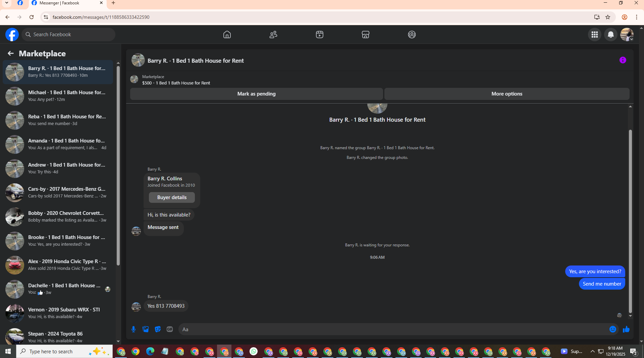The height and width of the screenshot is (358, 644).
Task: Open the Reels video icon in navigation
Action: tap(320, 35)
